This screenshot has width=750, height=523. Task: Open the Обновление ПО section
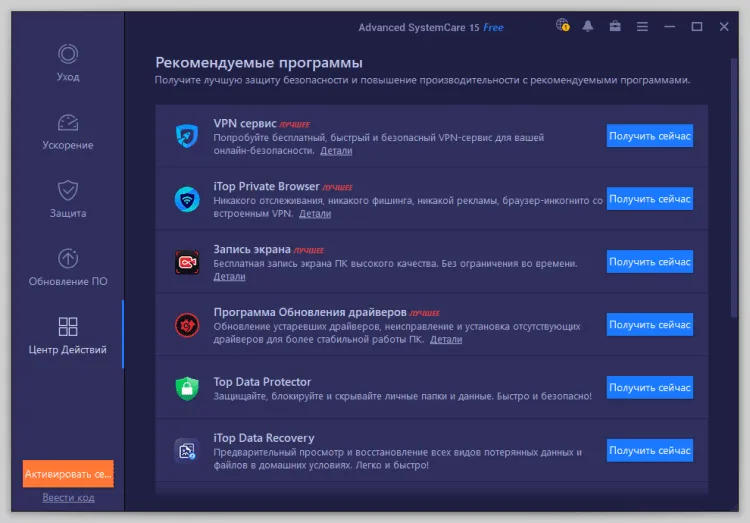[x=68, y=267]
